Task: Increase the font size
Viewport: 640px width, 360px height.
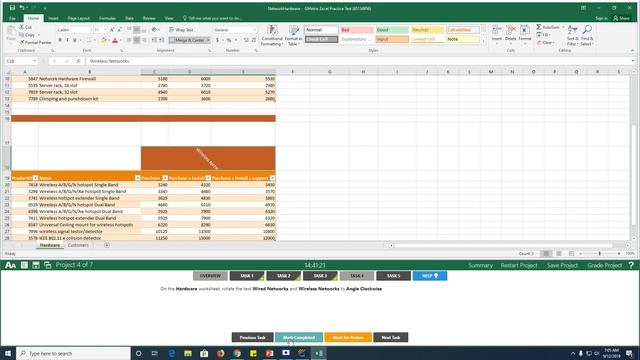Action: tap(112, 30)
